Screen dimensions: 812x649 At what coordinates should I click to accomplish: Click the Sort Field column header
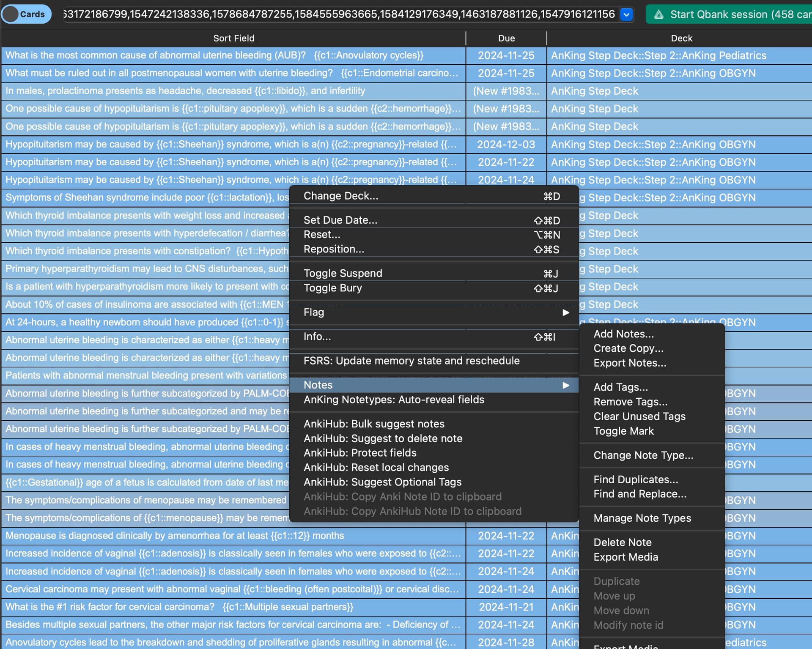[x=233, y=38]
